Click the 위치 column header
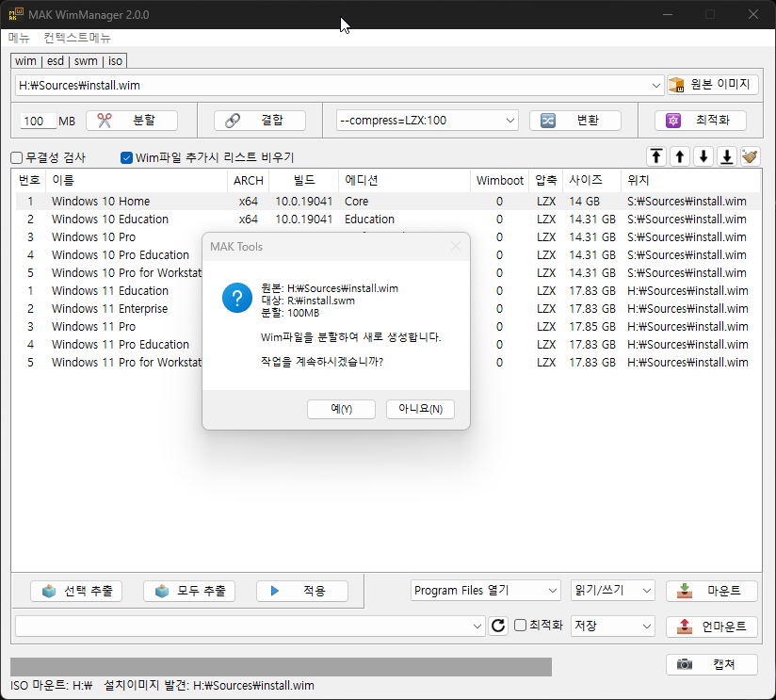 tap(691, 180)
